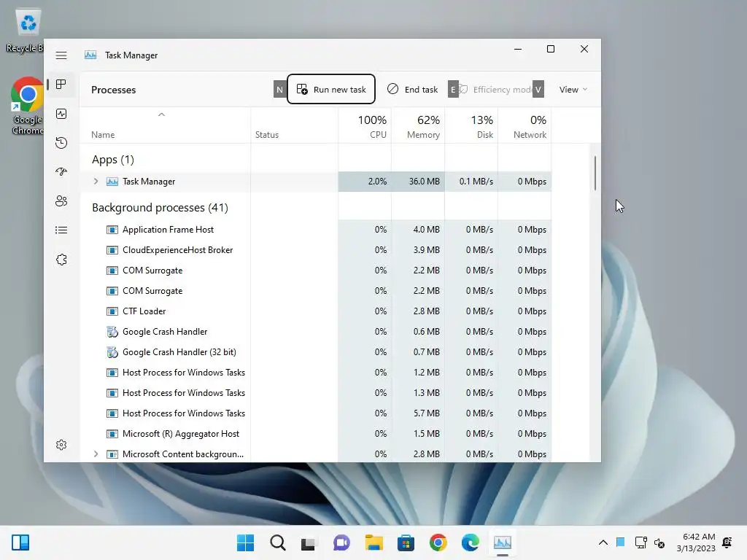Sort processes by CPU column
This screenshot has height=560, width=747.
click(365, 127)
